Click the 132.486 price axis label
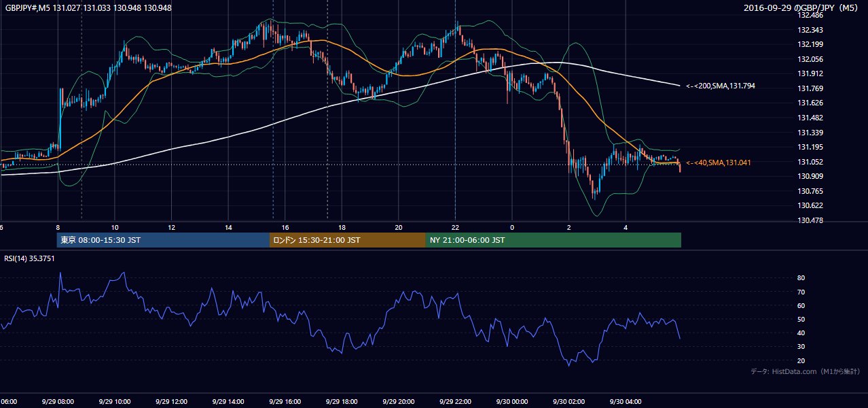868x408 pixels. pos(810,15)
